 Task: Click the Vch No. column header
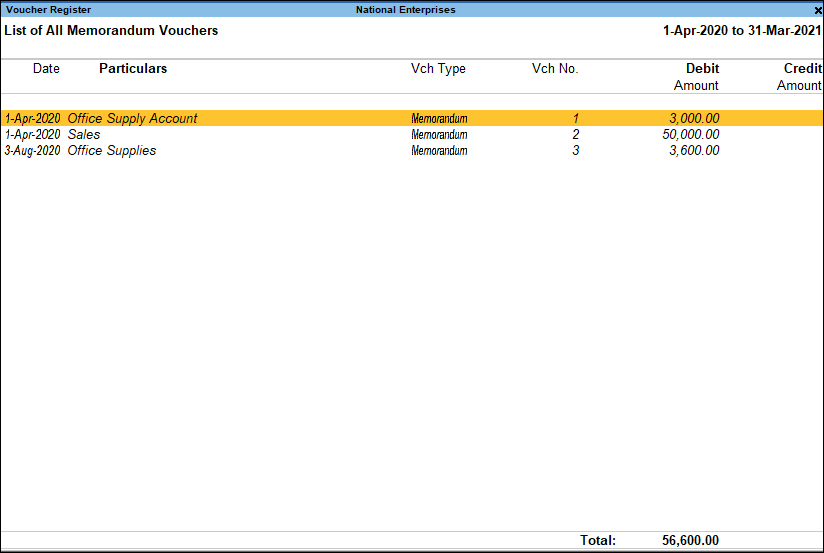coord(555,68)
